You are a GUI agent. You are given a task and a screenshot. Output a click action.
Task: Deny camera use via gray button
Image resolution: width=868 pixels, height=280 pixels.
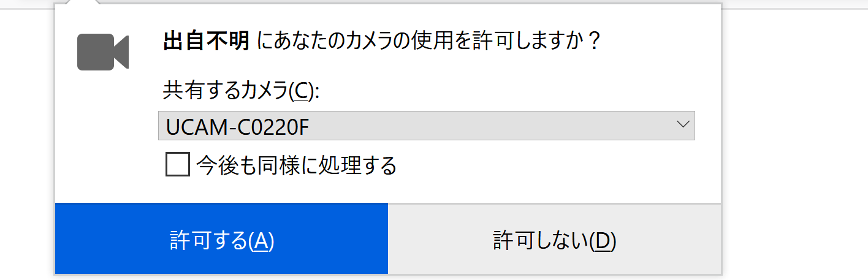[555, 238]
